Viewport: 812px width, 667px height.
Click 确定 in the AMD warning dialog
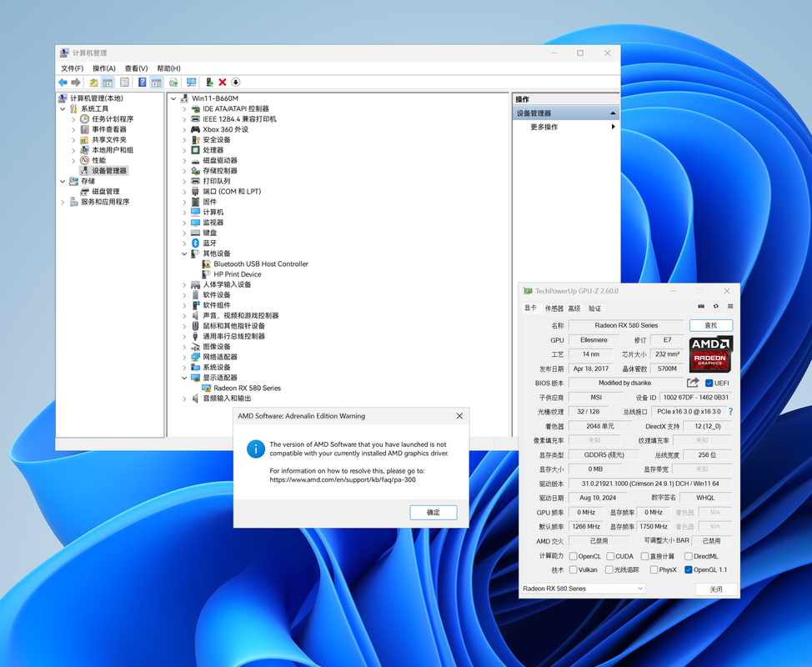434,513
